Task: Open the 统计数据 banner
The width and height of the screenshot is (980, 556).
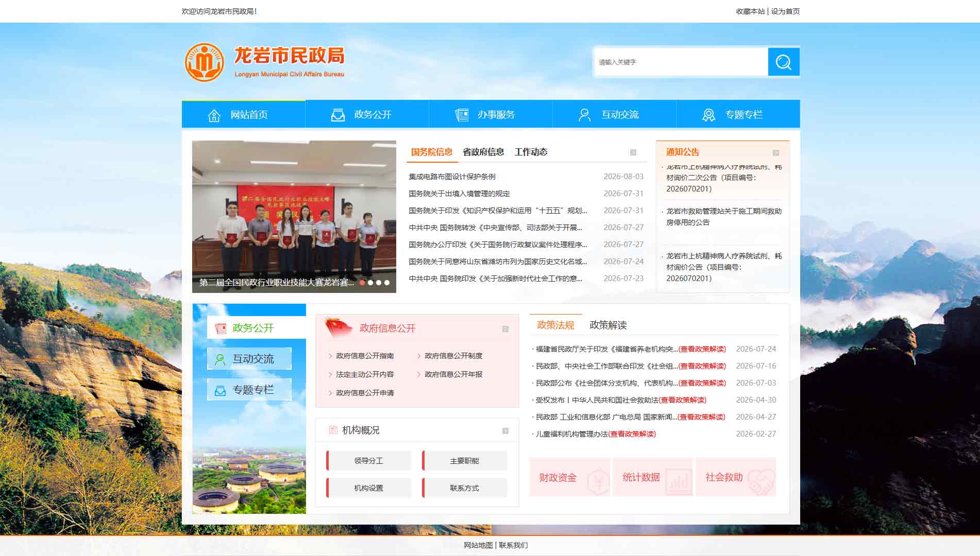Action: coord(653,477)
